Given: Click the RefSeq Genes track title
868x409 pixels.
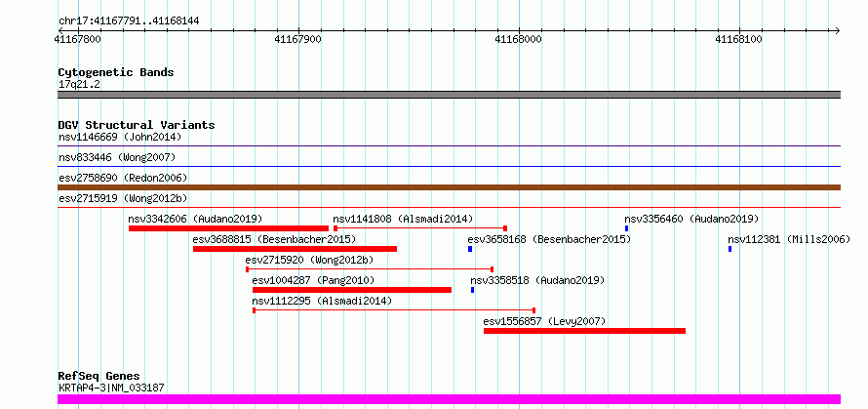Looking at the screenshot, I should pos(99,377).
